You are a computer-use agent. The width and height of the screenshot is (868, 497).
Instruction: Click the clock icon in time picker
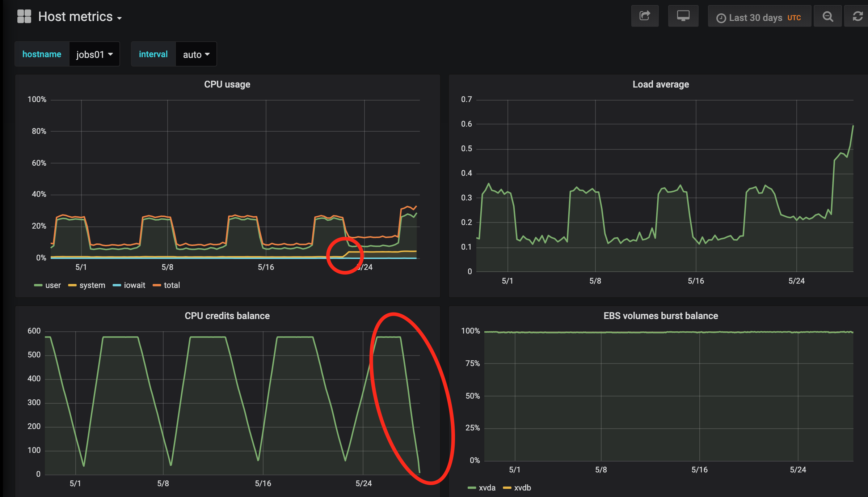coord(721,18)
